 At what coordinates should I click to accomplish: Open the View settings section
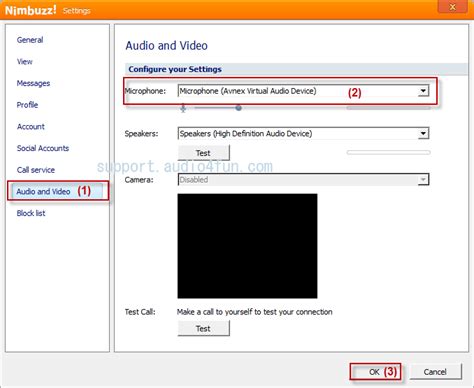pyautogui.click(x=25, y=62)
